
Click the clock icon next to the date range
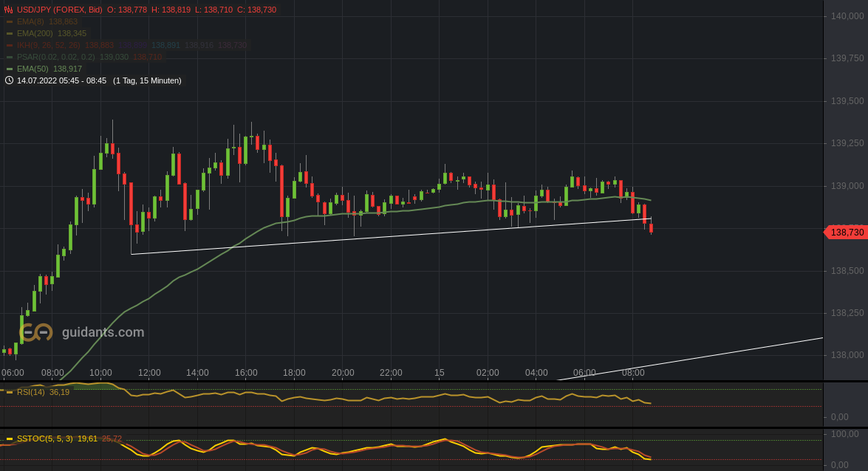pyautogui.click(x=8, y=80)
